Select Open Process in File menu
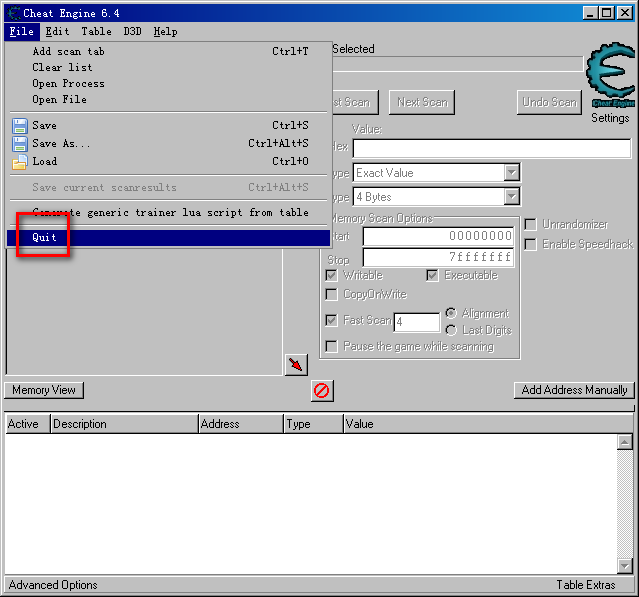This screenshot has width=639, height=597. [68, 84]
